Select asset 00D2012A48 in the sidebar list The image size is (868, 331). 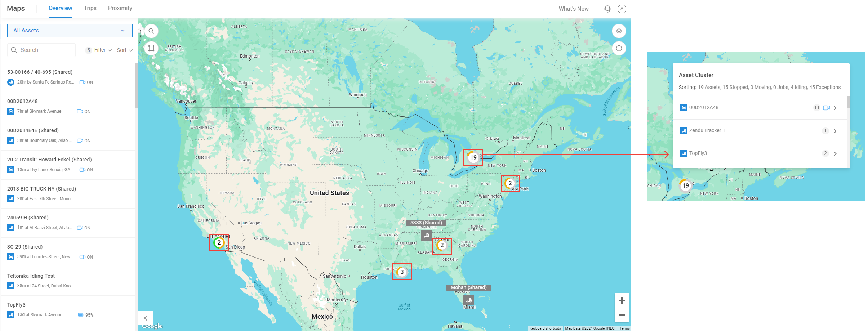[x=68, y=107]
